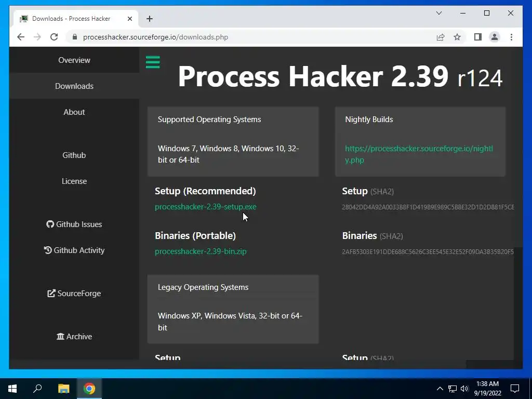
Task: Maximize the Chrome window
Action: coord(486,13)
